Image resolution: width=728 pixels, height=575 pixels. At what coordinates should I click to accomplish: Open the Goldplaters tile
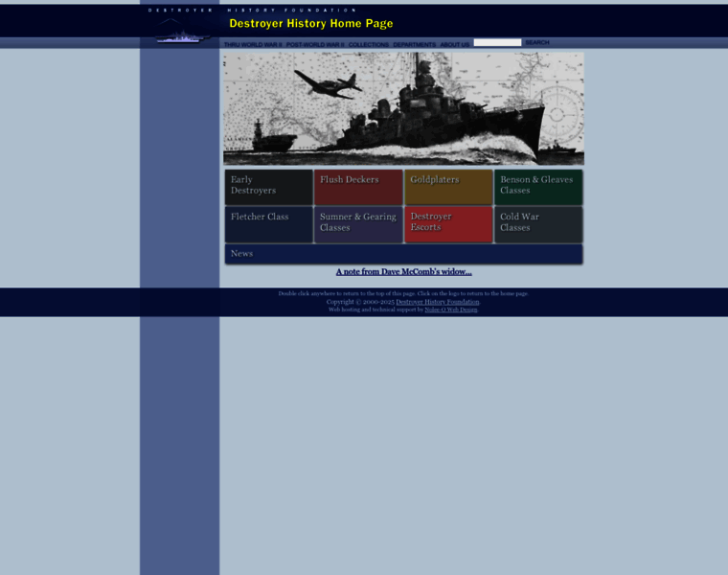[x=448, y=187]
